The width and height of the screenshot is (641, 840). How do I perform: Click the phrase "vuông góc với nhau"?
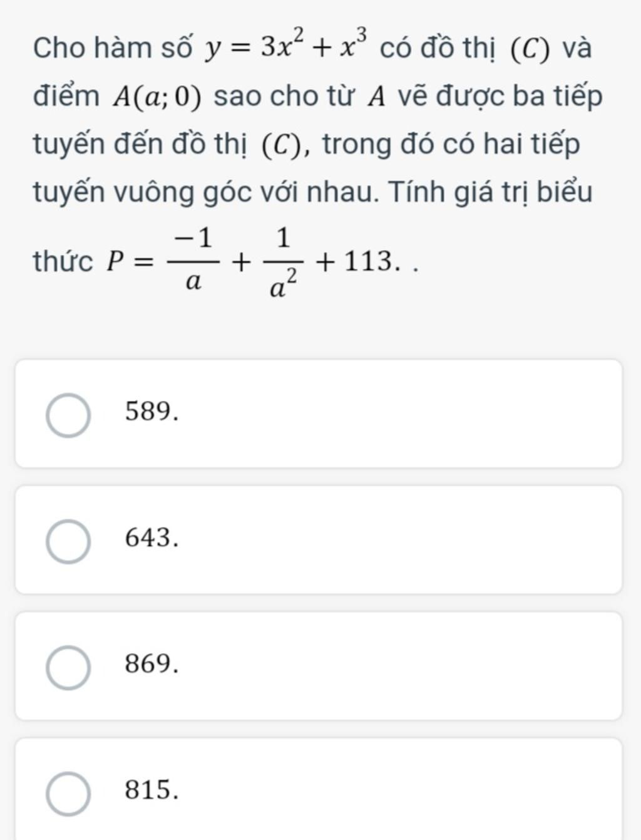pyautogui.click(x=244, y=192)
